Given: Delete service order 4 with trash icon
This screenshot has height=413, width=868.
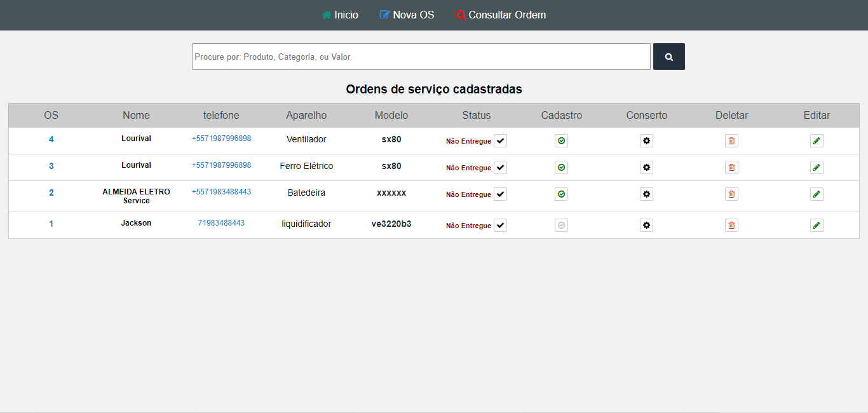Looking at the screenshot, I should click(x=731, y=141).
